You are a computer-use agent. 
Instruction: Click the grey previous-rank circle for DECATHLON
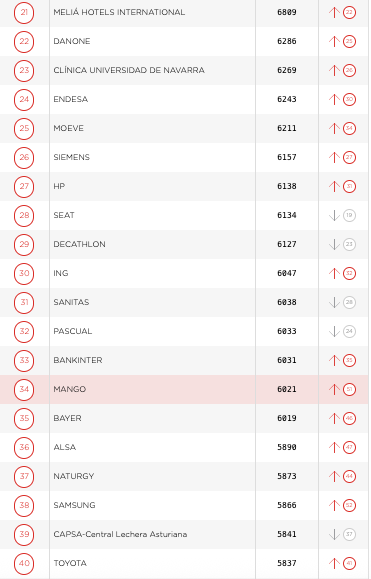(349, 244)
